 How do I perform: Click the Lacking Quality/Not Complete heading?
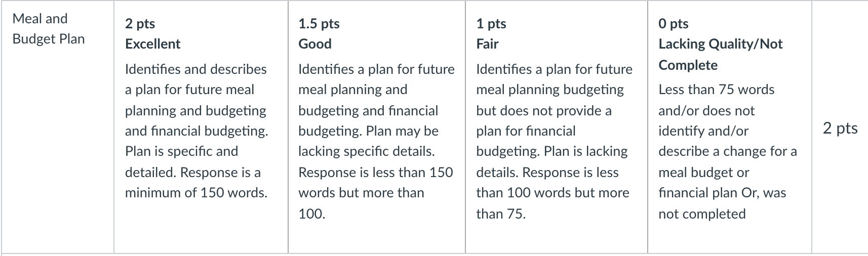(720, 55)
